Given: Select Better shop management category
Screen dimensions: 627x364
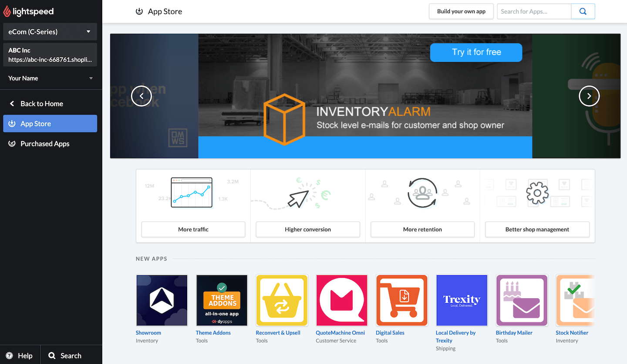Looking at the screenshot, I should (x=537, y=229).
